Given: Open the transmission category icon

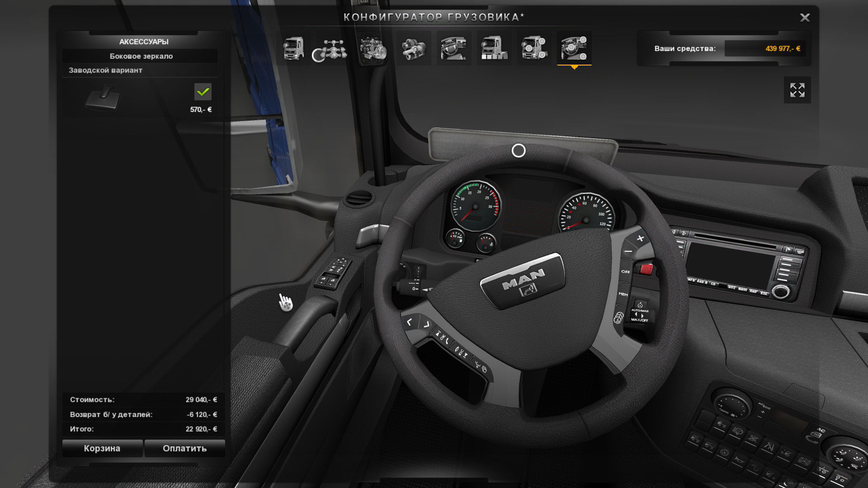Looking at the screenshot, I should [413, 48].
